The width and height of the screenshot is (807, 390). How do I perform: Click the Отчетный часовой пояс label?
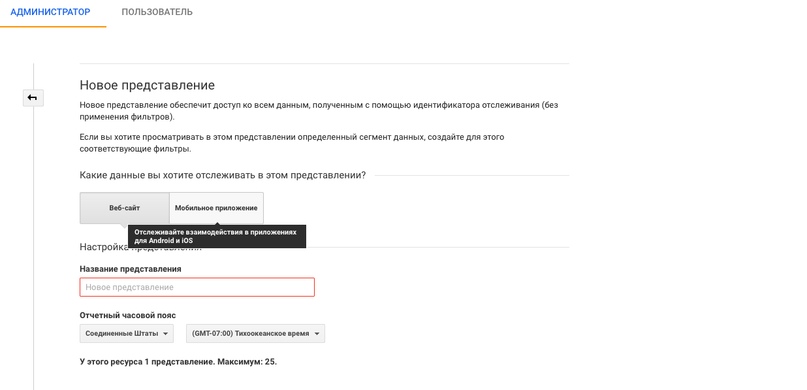[128, 315]
